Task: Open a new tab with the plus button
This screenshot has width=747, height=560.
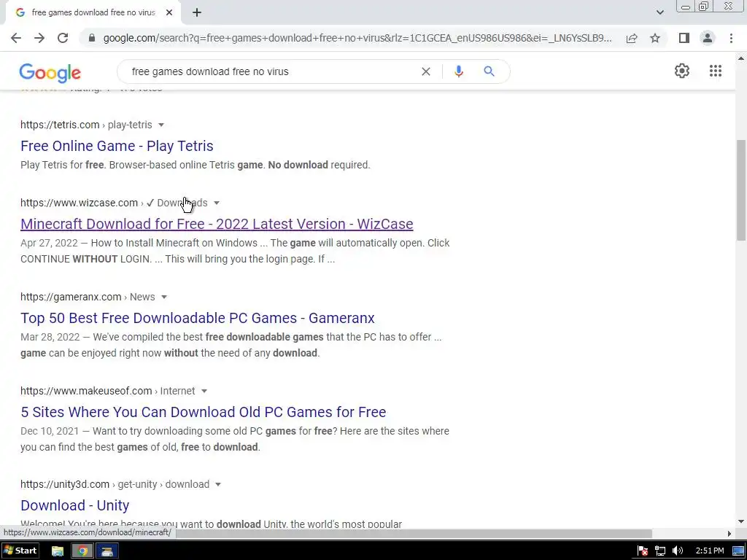Action: [197, 13]
